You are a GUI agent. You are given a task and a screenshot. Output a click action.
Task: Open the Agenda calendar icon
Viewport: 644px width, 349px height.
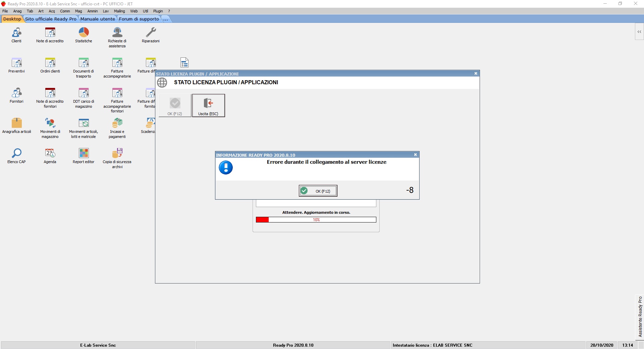pos(50,156)
